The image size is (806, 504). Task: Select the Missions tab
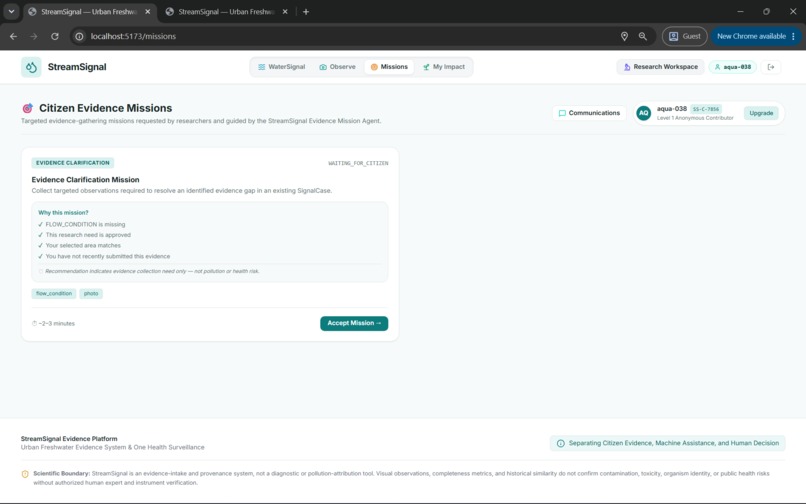pos(389,67)
